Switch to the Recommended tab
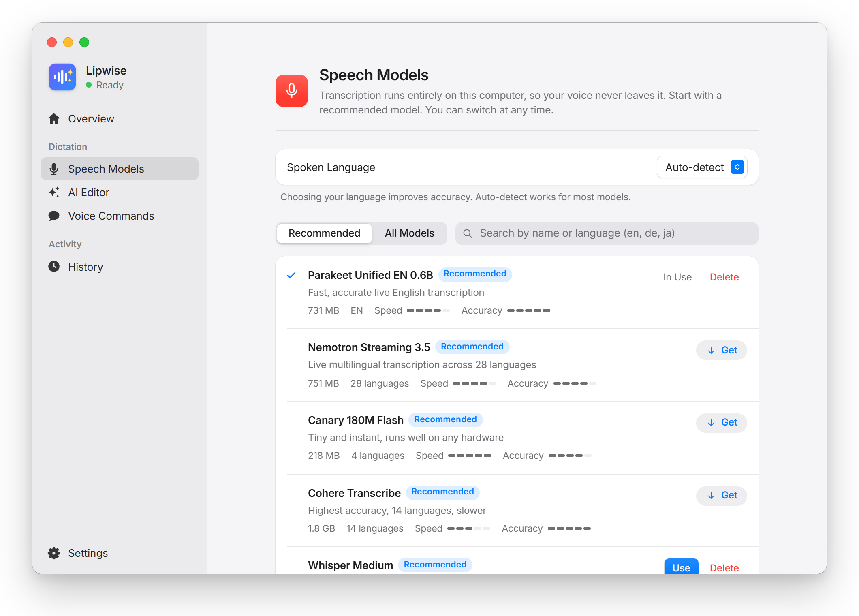This screenshot has height=616, width=859. pyautogui.click(x=324, y=233)
